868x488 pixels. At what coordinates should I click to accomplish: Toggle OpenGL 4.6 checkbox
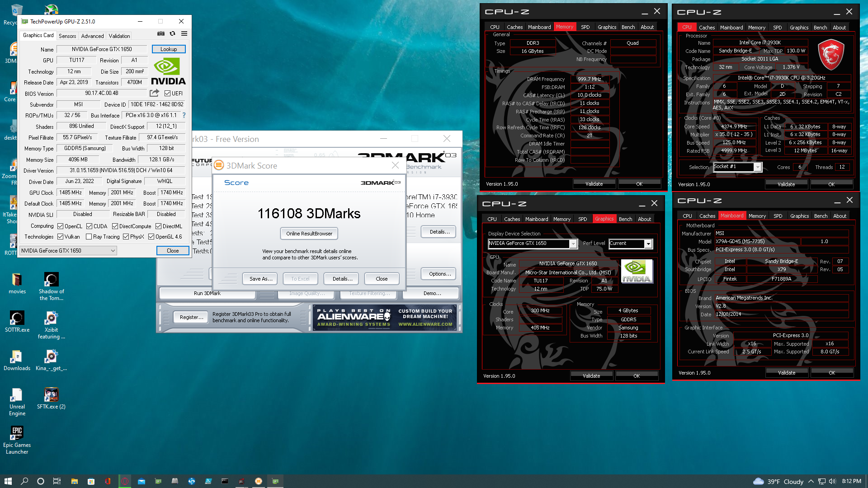151,237
